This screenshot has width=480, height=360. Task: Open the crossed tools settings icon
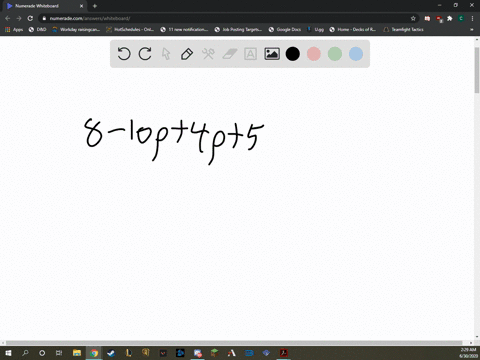point(208,54)
